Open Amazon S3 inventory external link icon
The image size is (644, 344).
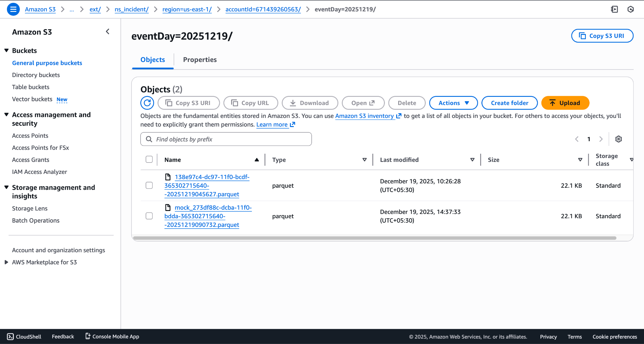[399, 116]
